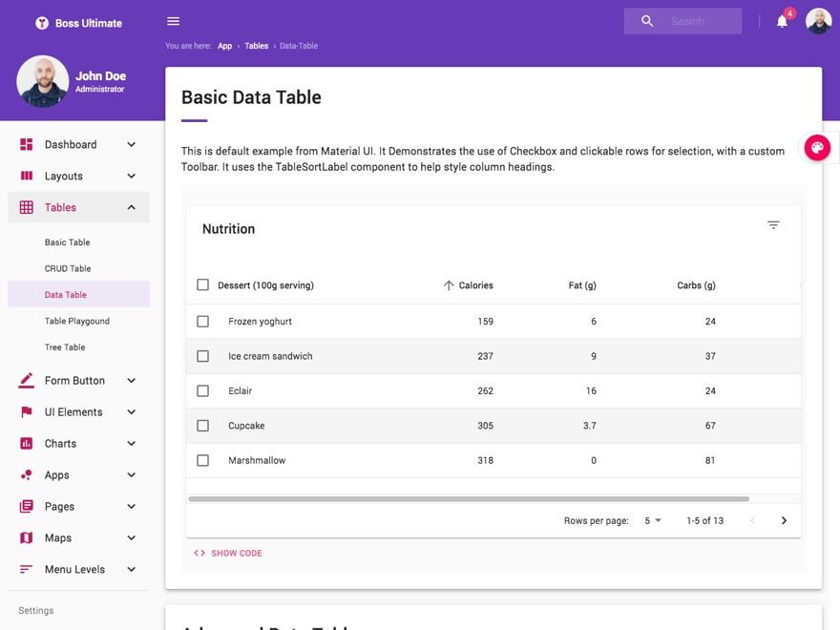This screenshot has width=840, height=630.
Task: Click the SHOW CODE button
Action: point(228,554)
